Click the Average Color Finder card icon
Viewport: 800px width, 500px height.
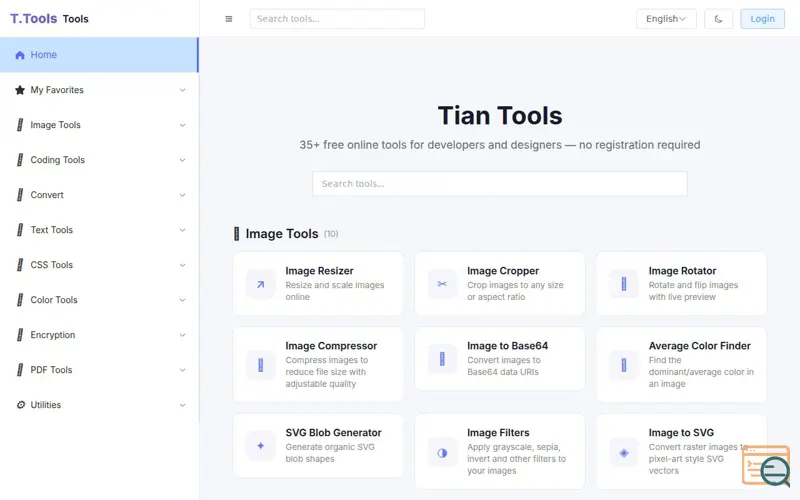624,365
